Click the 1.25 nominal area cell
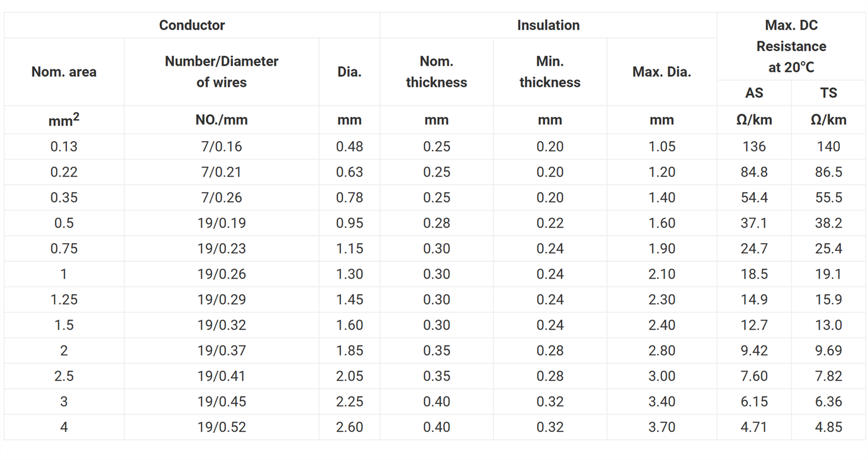The image size is (868, 460). 64,299
